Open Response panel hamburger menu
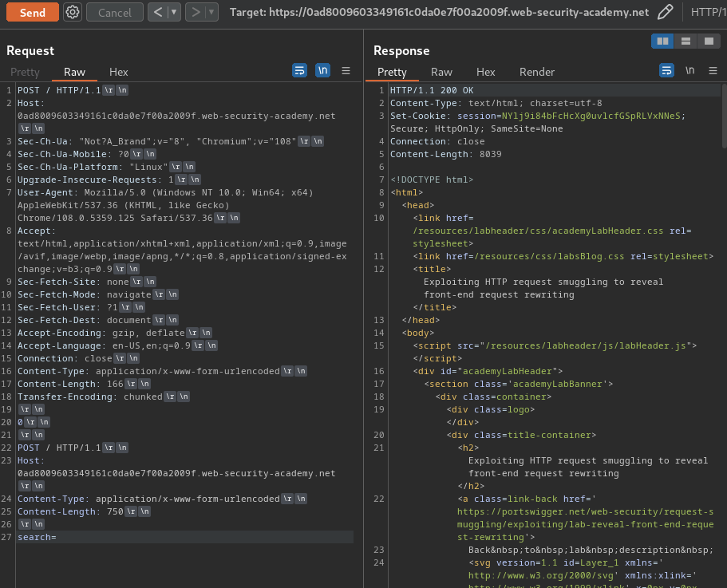Image resolution: width=727 pixels, height=588 pixels. point(713,71)
